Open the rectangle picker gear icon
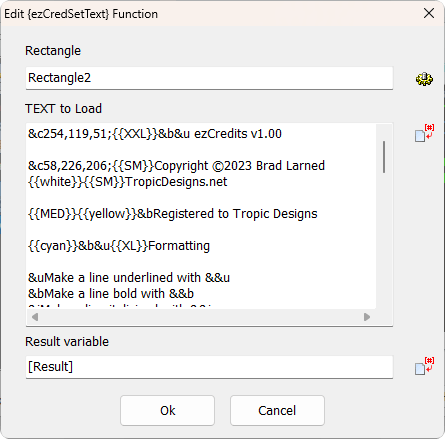Image resolution: width=445 pixels, height=439 pixels. pyautogui.click(x=424, y=79)
